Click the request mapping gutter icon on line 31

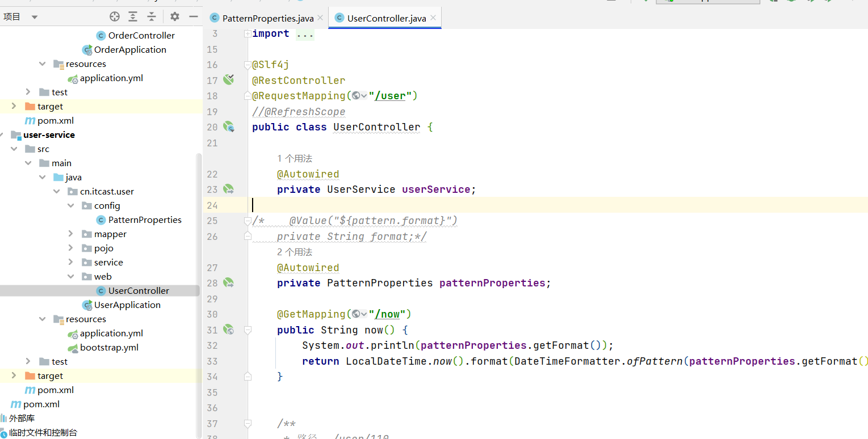click(x=228, y=330)
